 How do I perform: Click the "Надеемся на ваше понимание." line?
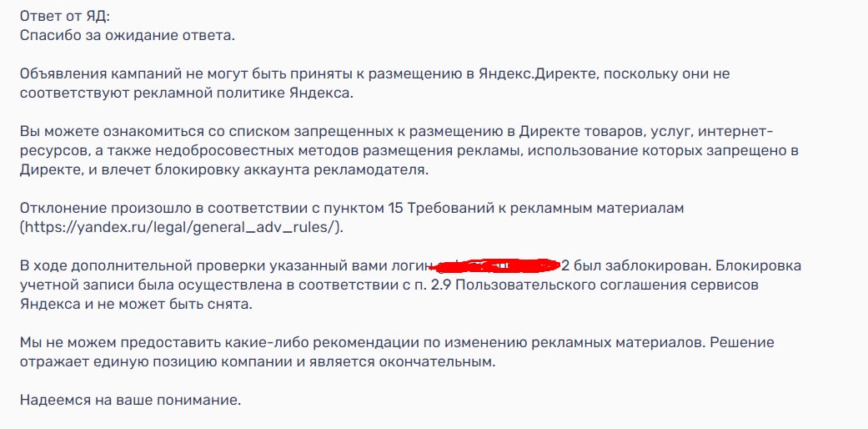click(x=130, y=400)
